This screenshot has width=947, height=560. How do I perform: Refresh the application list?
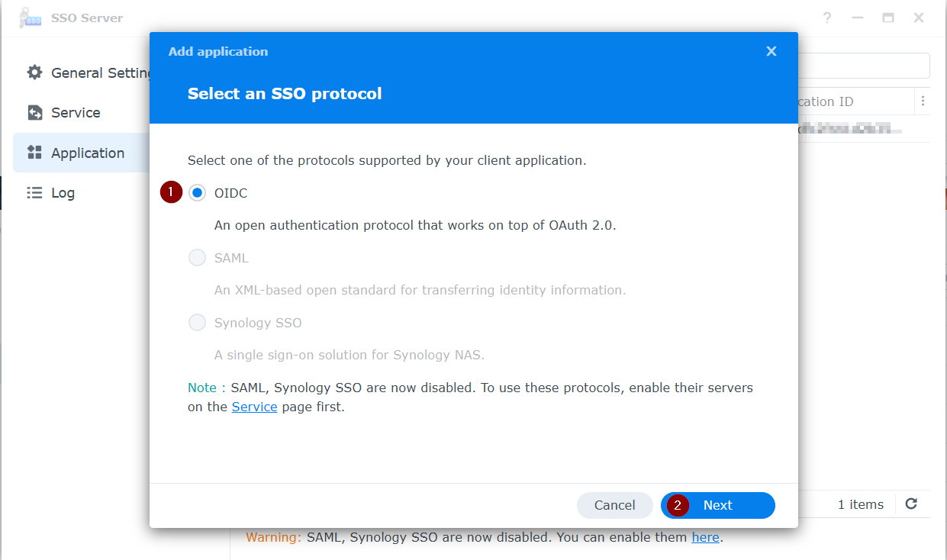pyautogui.click(x=910, y=504)
